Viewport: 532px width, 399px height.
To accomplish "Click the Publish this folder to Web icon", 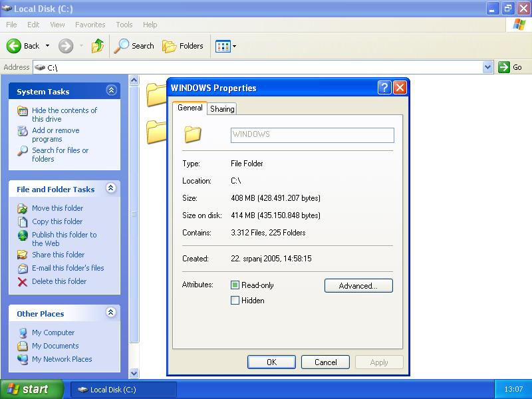I will tap(23, 235).
